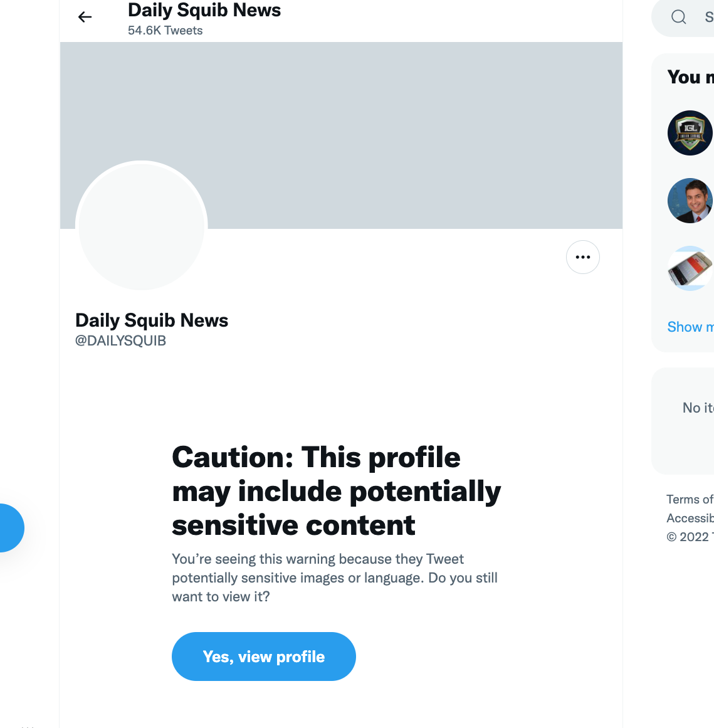Image resolution: width=714 pixels, height=728 pixels.
Task: Click the blank circular profile avatar
Action: point(142,226)
